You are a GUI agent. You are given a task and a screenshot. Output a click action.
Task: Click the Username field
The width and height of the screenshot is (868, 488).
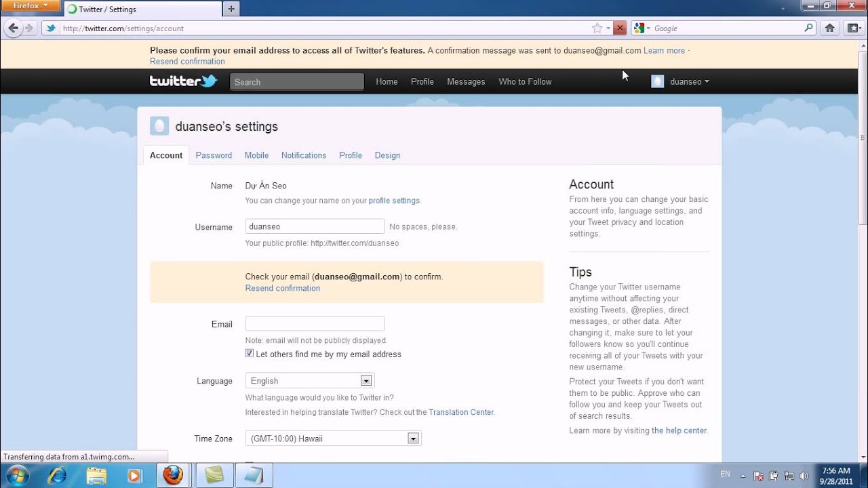[x=315, y=226]
